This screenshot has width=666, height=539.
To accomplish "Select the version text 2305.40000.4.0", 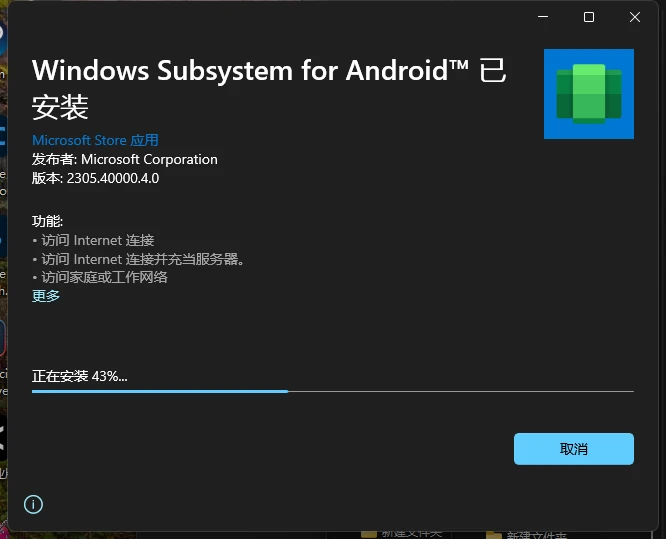I will [x=113, y=178].
